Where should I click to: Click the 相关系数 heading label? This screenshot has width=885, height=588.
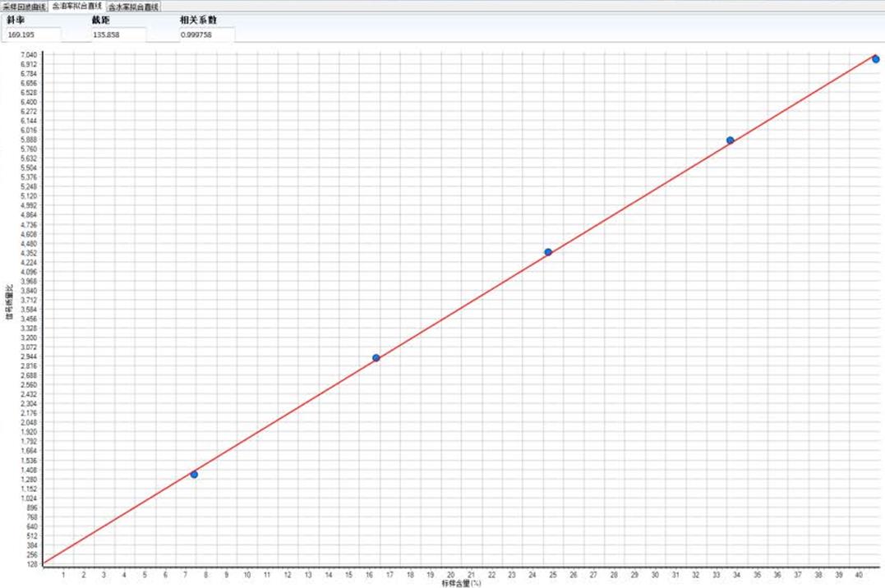coord(197,19)
